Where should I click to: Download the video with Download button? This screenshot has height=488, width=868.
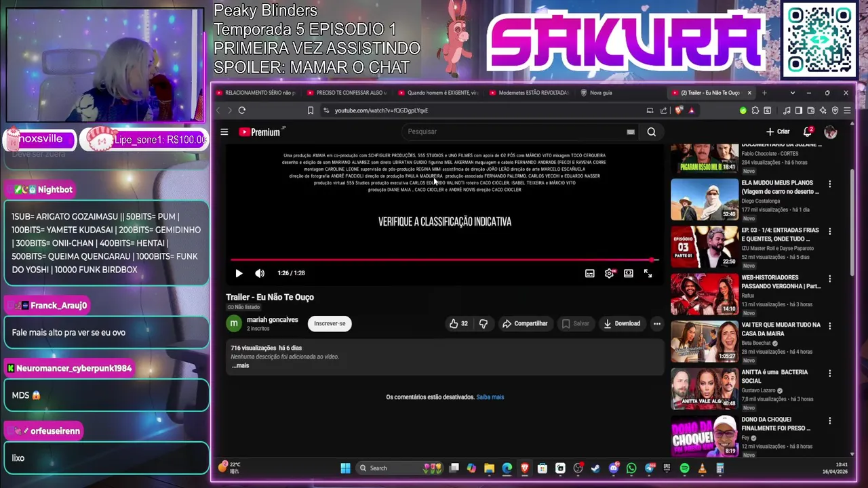tap(622, 324)
